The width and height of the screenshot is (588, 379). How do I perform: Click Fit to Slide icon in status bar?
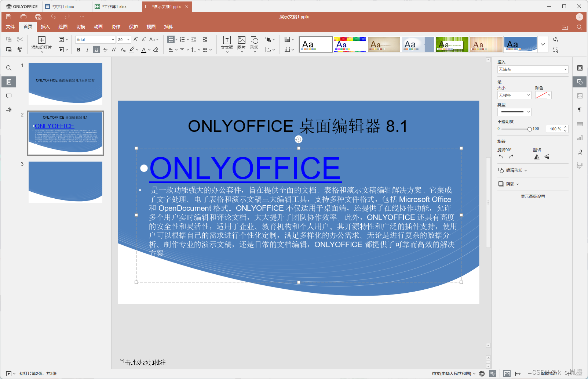[507, 373]
